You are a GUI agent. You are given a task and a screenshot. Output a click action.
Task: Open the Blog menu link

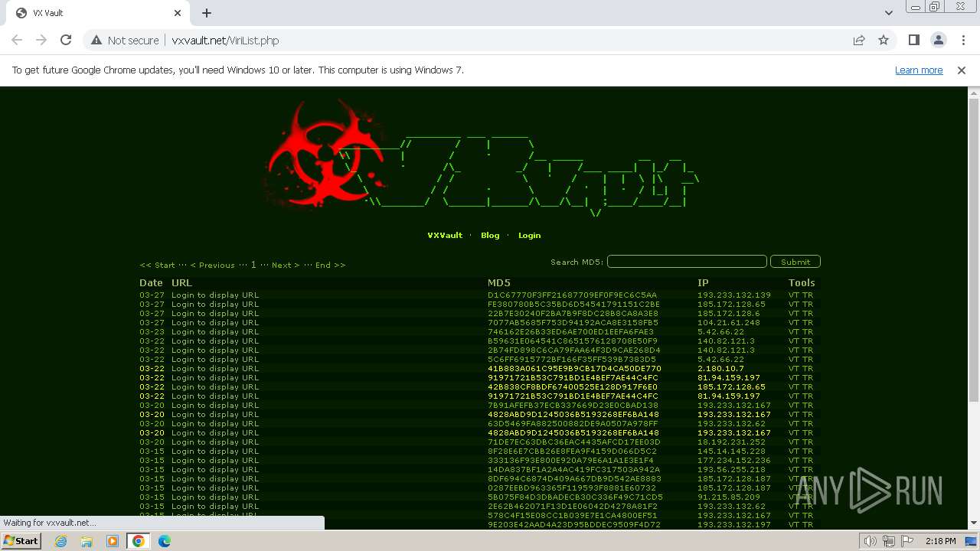(x=490, y=236)
